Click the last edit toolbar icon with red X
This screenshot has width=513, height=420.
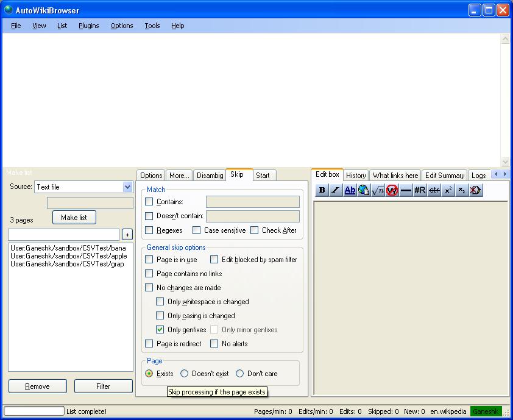(476, 190)
